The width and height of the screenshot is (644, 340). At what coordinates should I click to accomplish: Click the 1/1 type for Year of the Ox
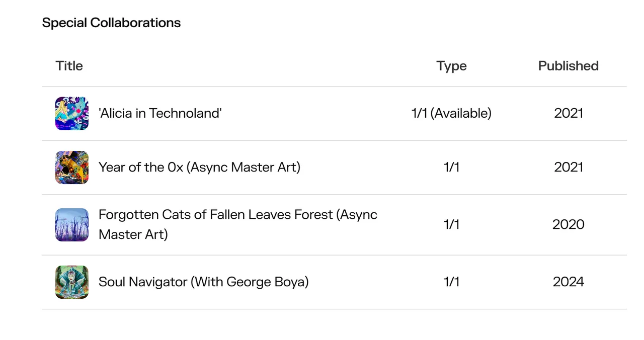pyautogui.click(x=452, y=167)
